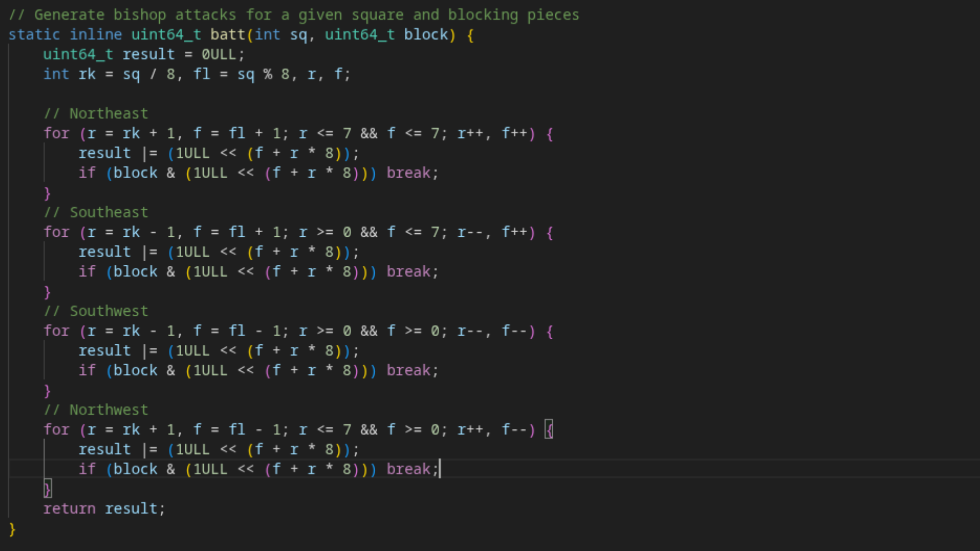Click the Southwest comment line

[96, 311]
